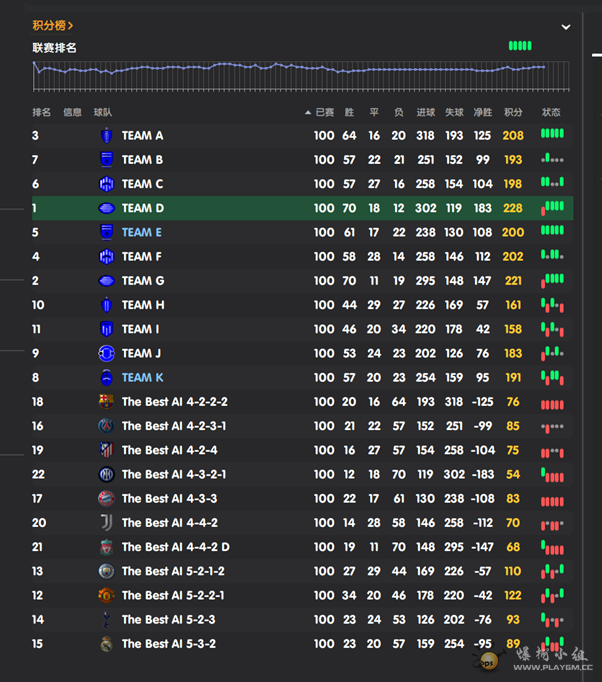The image size is (602, 682).
Task: Click the Real Madrid badge for The Best AI 5-3-2
Action: point(107,644)
